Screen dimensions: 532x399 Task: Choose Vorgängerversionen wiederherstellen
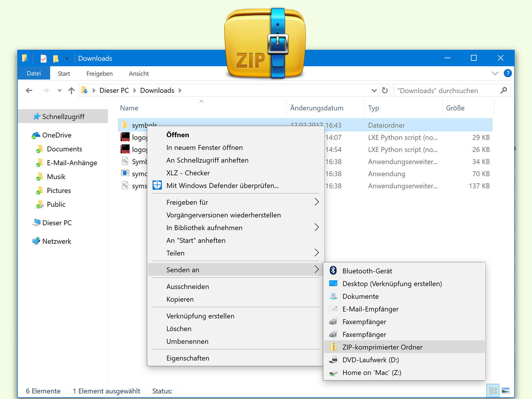pyautogui.click(x=235, y=215)
